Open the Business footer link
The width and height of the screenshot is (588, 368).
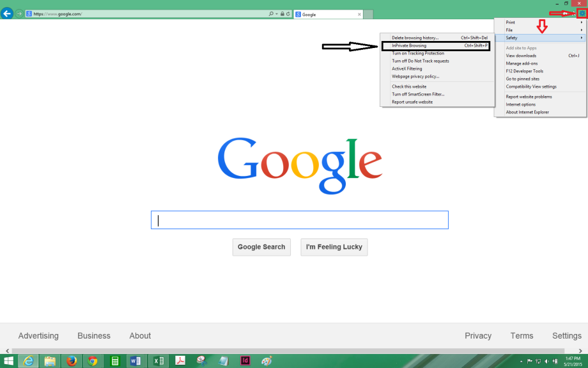(94, 336)
